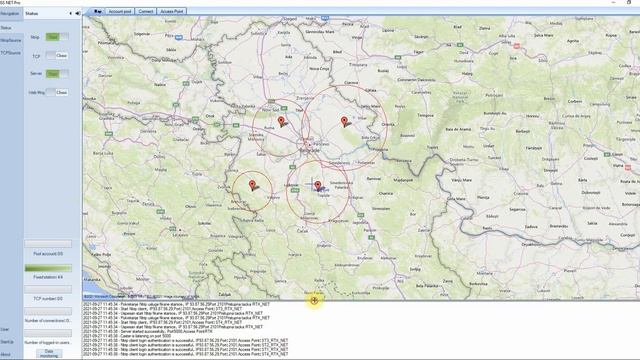Select login success log line for ST2_RTX_NET
This screenshot has width=640, height=360.
186,345
